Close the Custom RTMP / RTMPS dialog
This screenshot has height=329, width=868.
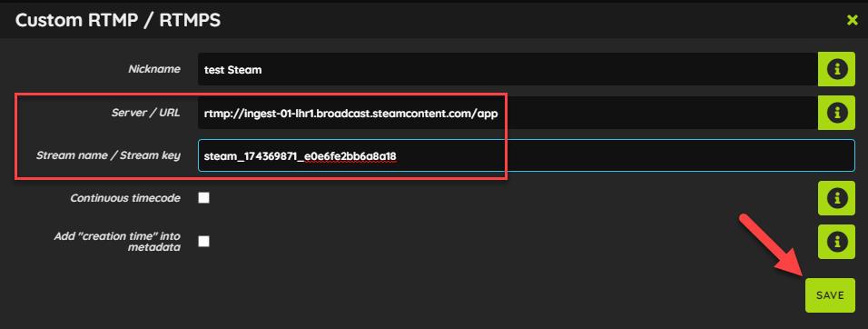852,21
